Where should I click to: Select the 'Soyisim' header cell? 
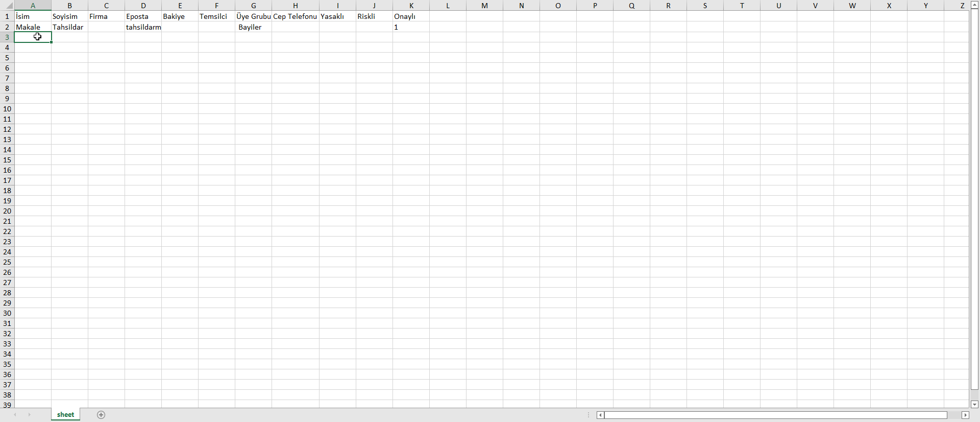coord(69,16)
